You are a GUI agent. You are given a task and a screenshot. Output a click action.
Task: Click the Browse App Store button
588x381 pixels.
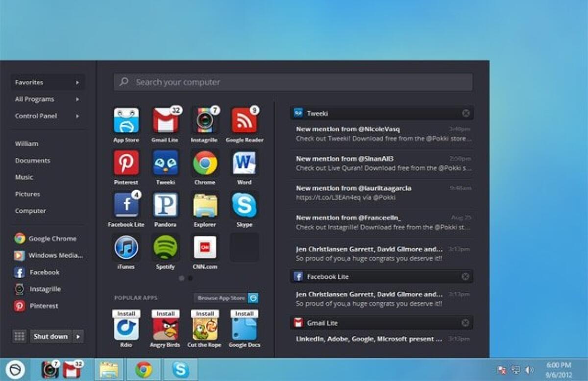click(222, 298)
